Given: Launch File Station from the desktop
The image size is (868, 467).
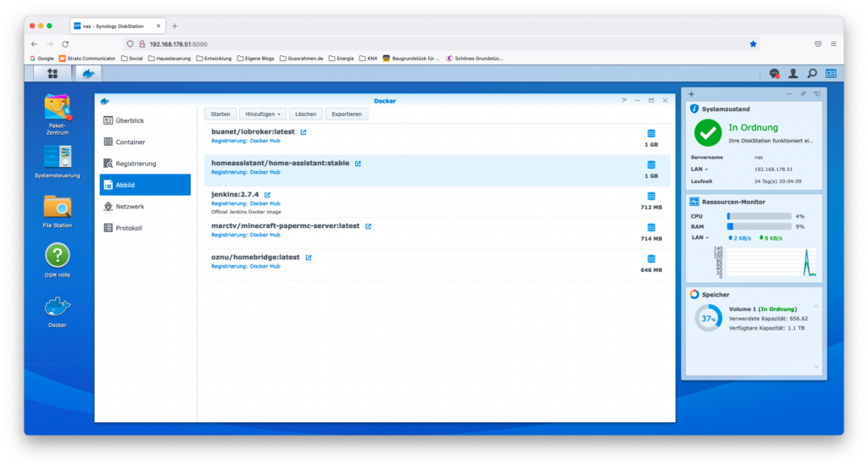Looking at the screenshot, I should point(58,211).
